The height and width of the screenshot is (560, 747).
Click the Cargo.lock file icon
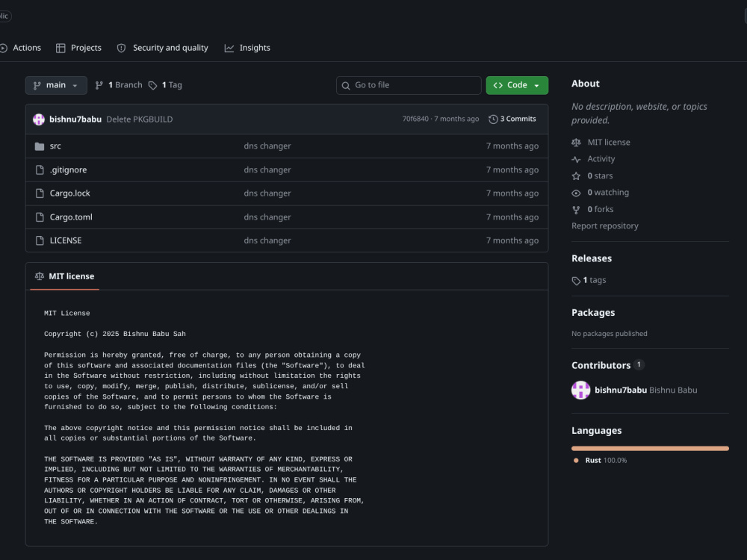coord(40,193)
